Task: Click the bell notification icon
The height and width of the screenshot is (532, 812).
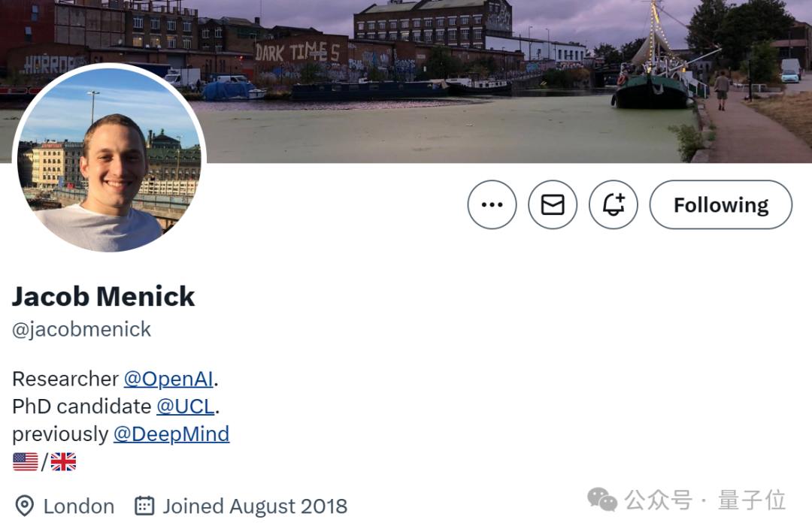Action: [x=614, y=204]
